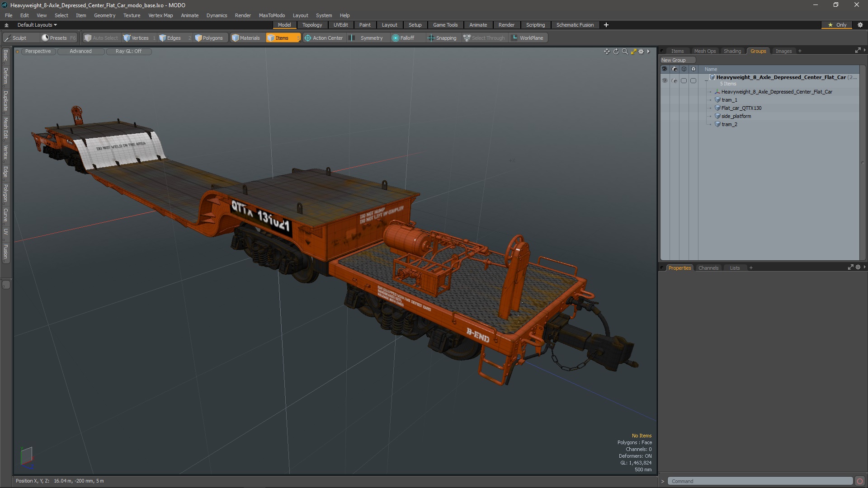Click tram_2 mesh cube icon
868x488 pixels.
point(717,124)
